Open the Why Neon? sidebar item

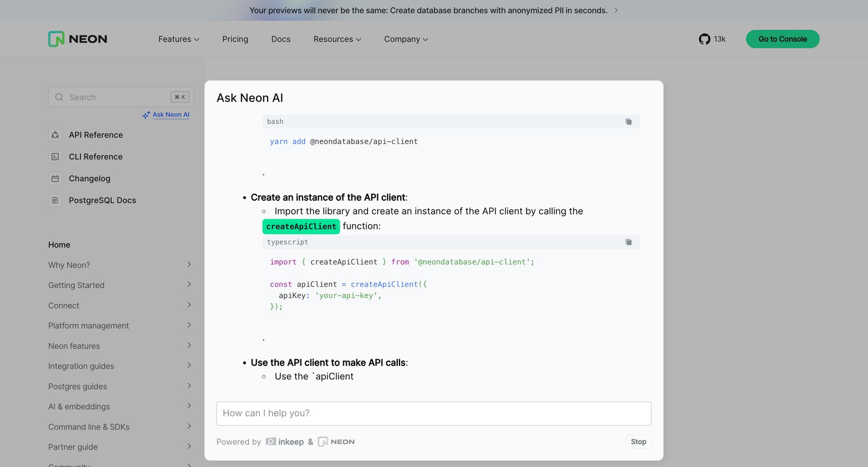coord(69,265)
